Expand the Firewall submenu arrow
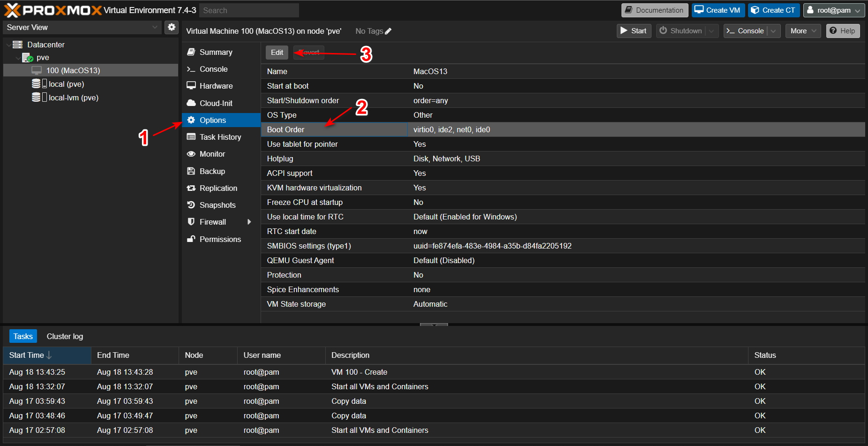This screenshot has height=446, width=868. click(x=249, y=222)
